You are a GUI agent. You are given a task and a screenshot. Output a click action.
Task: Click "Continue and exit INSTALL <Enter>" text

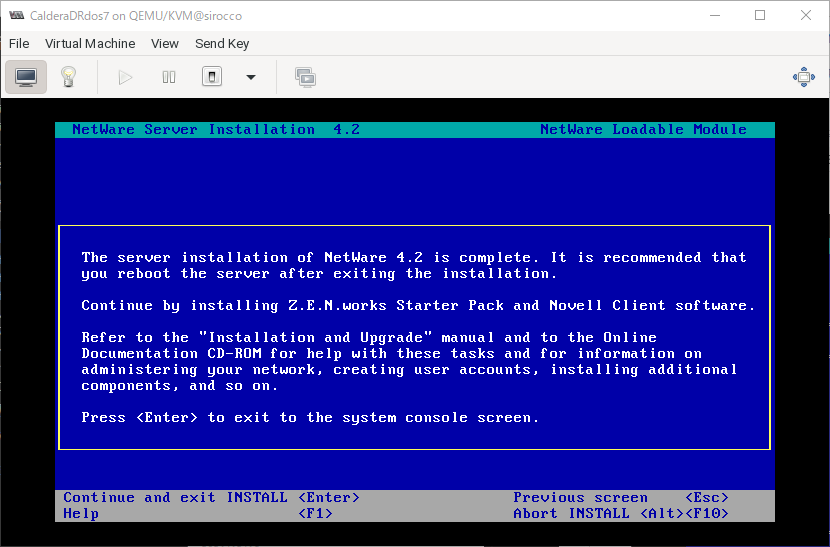(212, 497)
